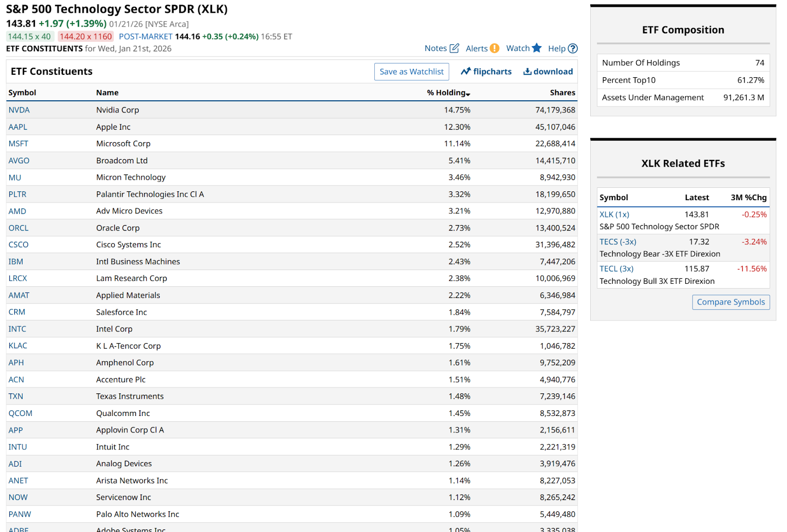Click the Alerts exclamation icon
The height and width of the screenshot is (532, 787).
tap(494, 48)
